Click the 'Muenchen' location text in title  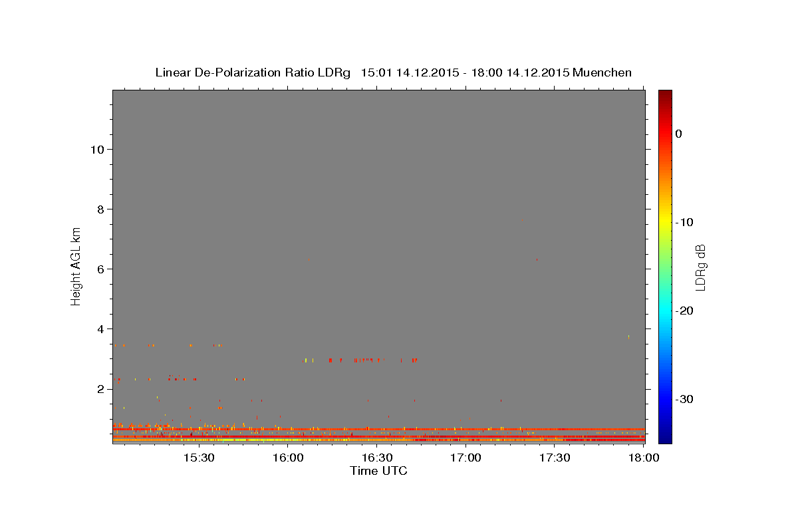pyautogui.click(x=602, y=72)
